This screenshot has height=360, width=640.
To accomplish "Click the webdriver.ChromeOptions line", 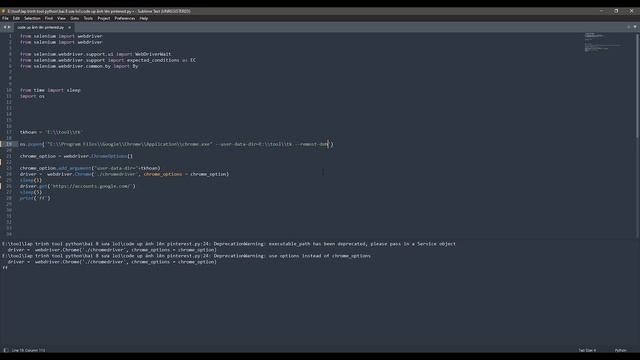I will tap(76, 156).
